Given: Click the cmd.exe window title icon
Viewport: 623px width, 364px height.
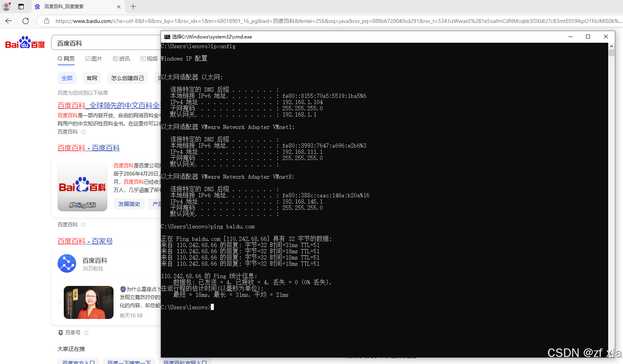Looking at the screenshot, I should coord(167,37).
